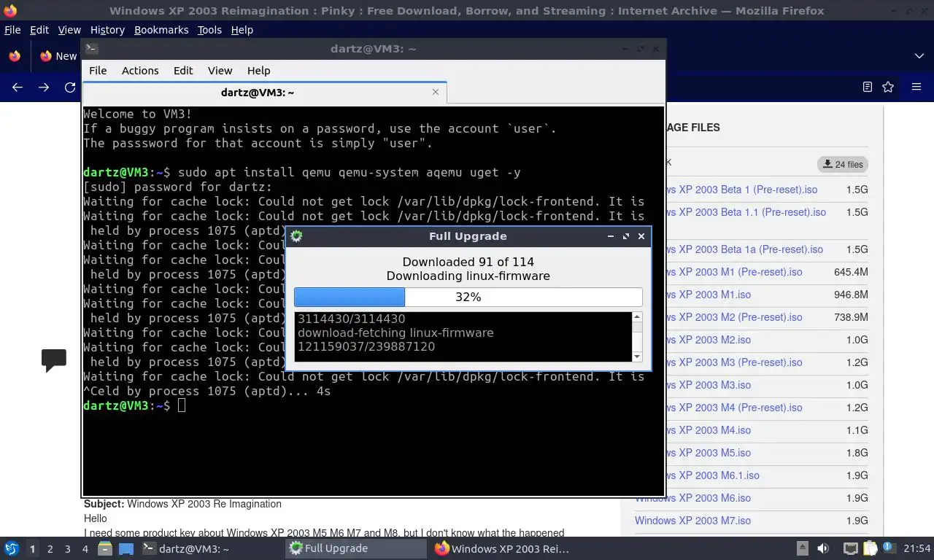Image resolution: width=934 pixels, height=560 pixels.
Task: Open XP 2003 Beta 1.1 (Pre-reset).iso link
Action: (745, 212)
